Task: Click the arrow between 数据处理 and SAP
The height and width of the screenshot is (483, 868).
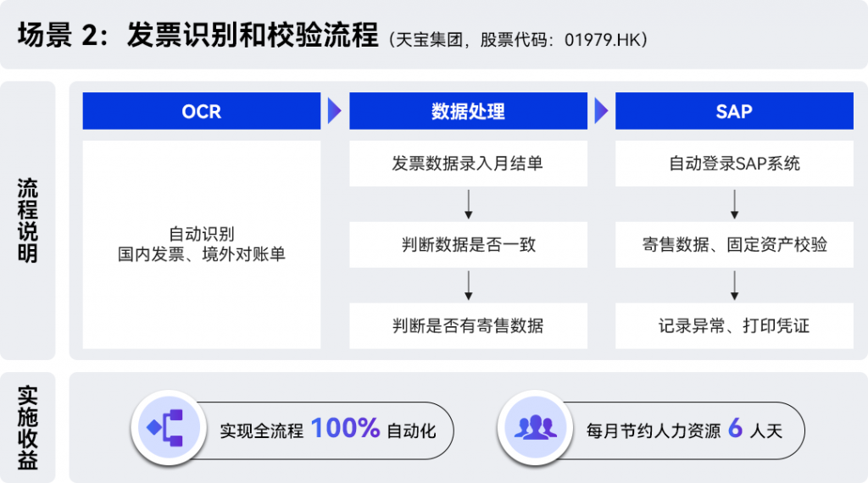Action: point(602,111)
